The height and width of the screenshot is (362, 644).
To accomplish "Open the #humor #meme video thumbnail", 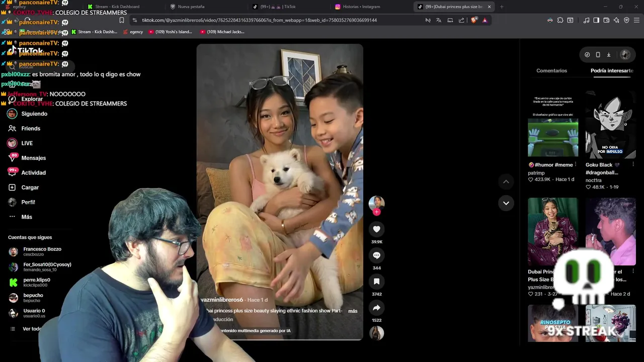I will coord(552,124).
